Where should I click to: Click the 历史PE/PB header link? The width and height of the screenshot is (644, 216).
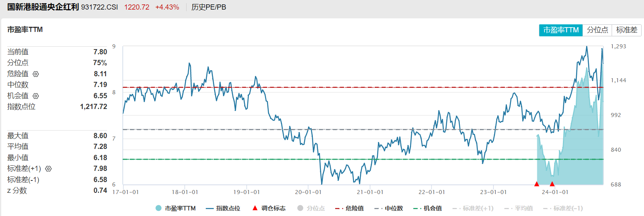click(209, 7)
